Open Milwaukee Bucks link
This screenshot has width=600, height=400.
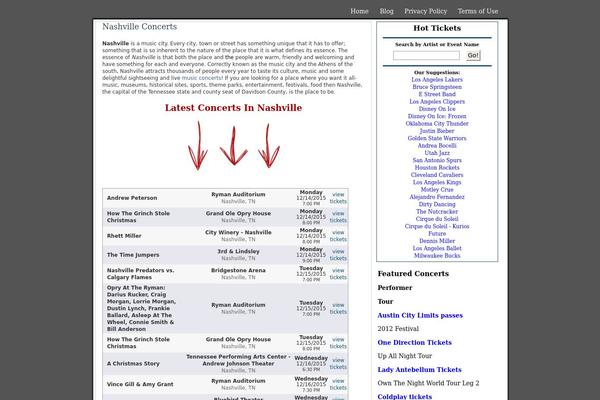tap(437, 255)
